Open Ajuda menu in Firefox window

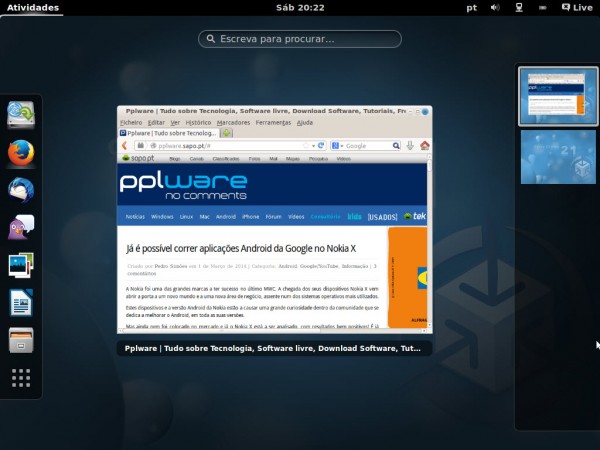pyautogui.click(x=305, y=122)
